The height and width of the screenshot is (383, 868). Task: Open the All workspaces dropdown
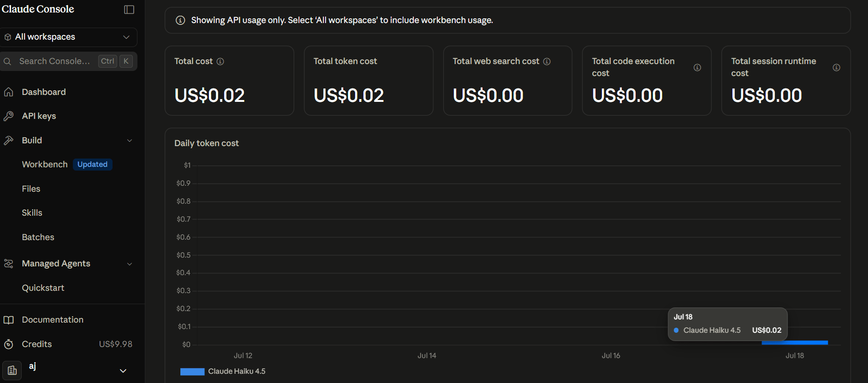[69, 37]
